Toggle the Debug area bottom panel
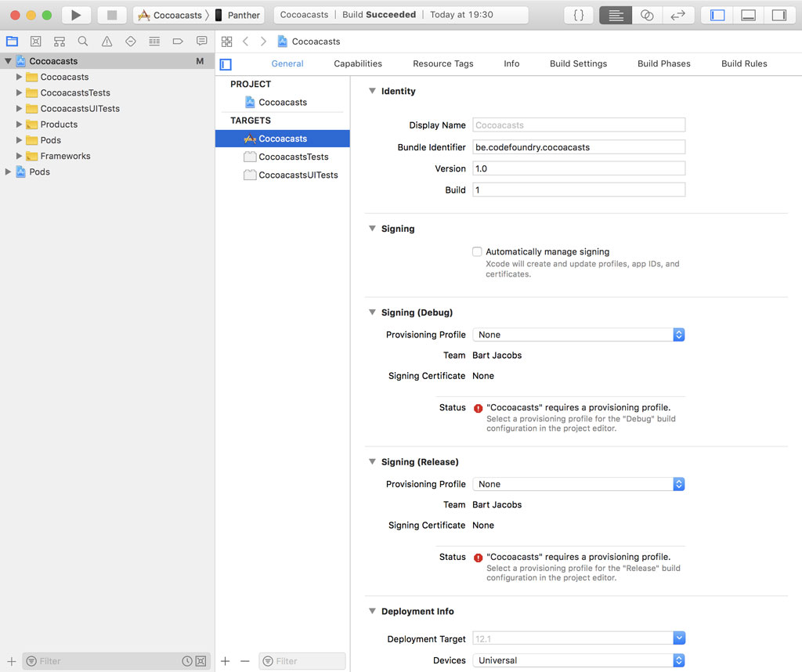802x672 pixels. (748, 15)
